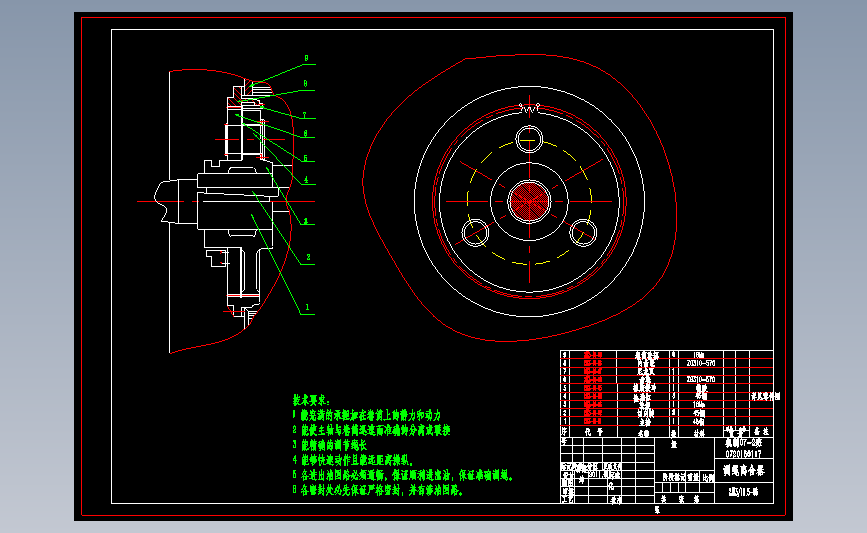Select technical requirement line 6 about sealing
Screen dimensions: 867x533
[x=378, y=490]
